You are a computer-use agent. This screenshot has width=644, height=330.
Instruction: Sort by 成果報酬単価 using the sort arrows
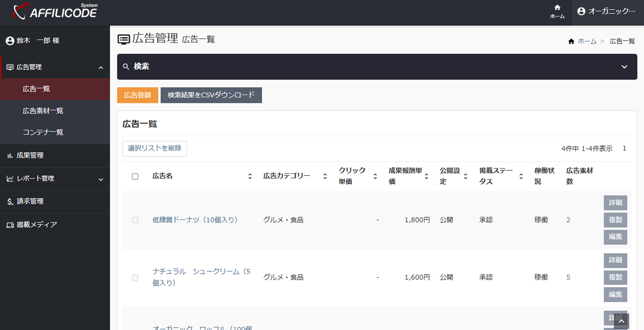[x=426, y=176]
